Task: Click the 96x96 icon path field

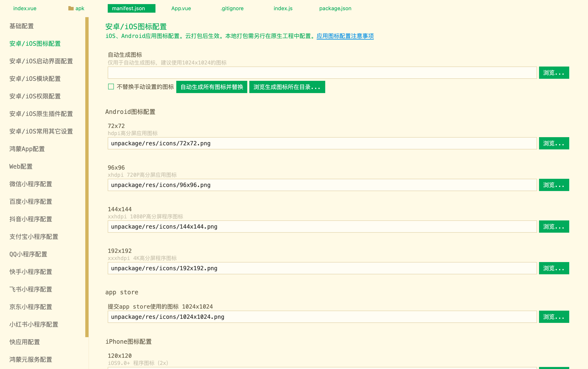Action: coord(322,185)
